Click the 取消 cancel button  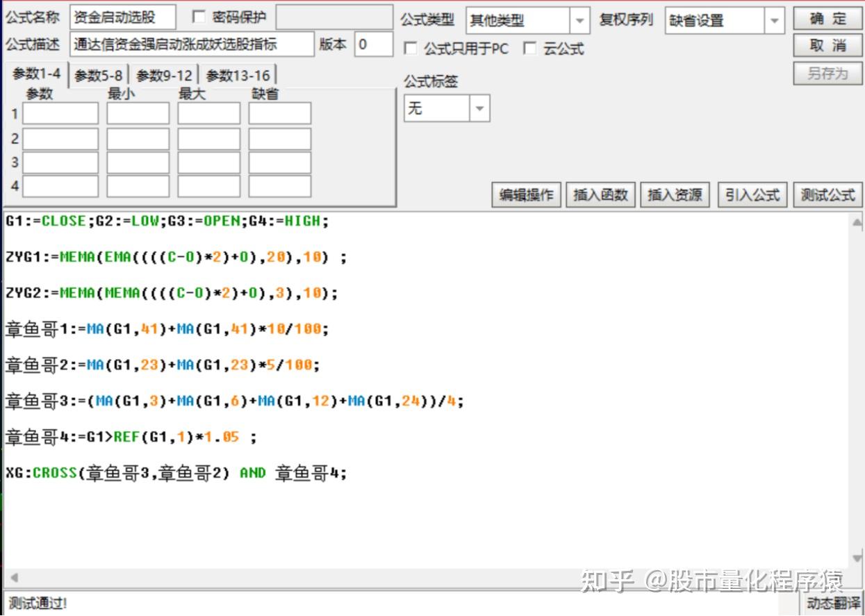tap(827, 46)
